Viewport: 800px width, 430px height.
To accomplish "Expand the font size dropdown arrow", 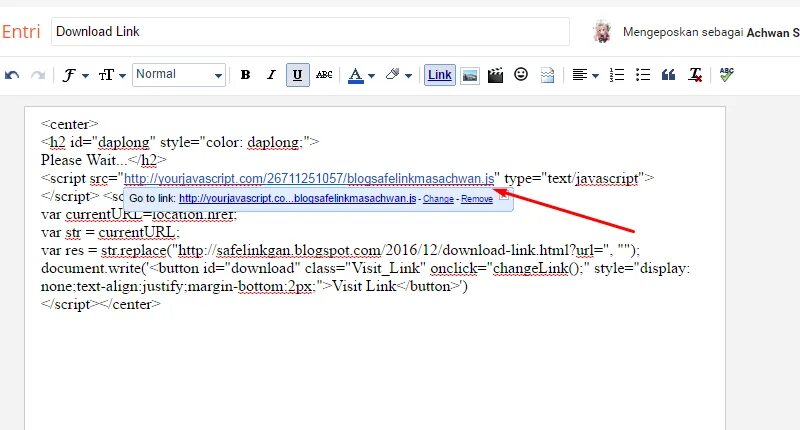I will (122, 76).
